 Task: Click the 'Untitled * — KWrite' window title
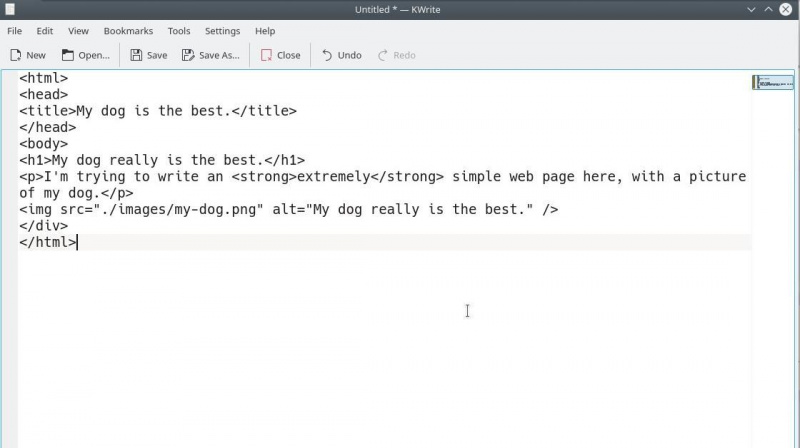tap(397, 9)
